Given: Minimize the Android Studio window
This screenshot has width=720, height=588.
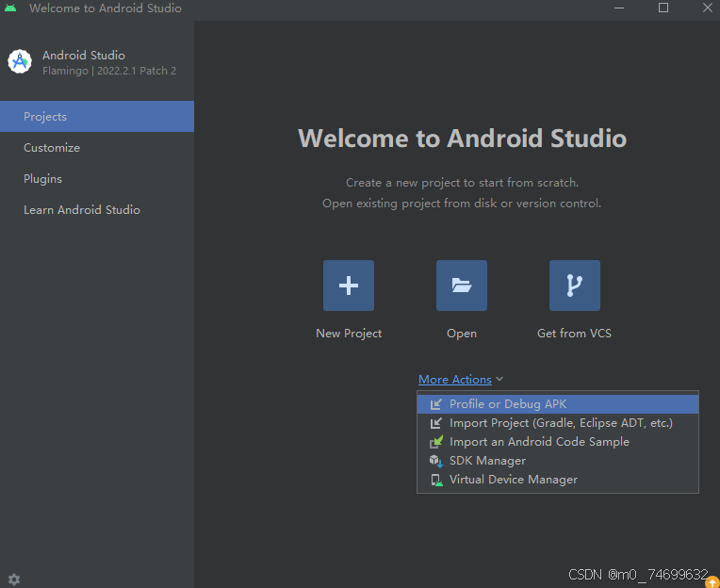Looking at the screenshot, I should [619, 8].
